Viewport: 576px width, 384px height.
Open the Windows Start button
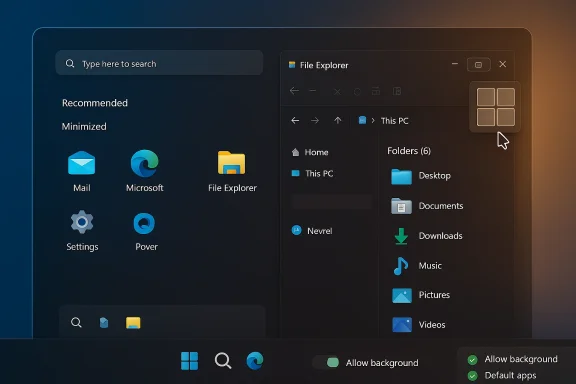[x=190, y=361]
